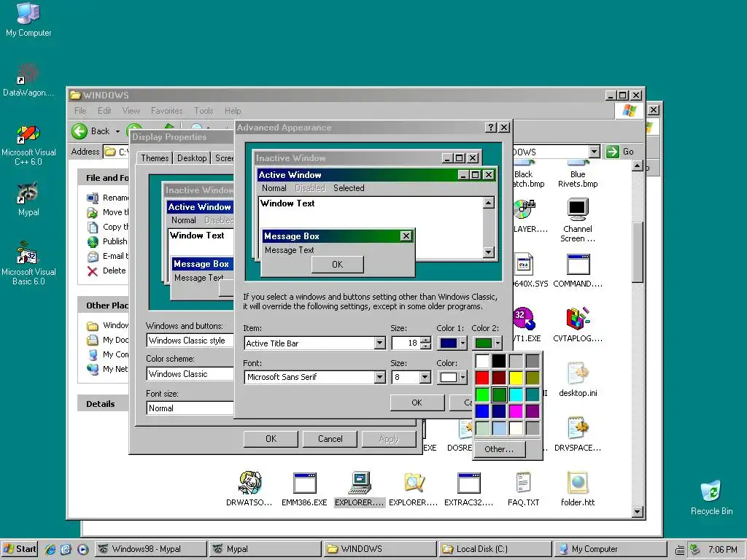
Task: Open DataWagon desktop shortcut
Action: tap(28, 79)
